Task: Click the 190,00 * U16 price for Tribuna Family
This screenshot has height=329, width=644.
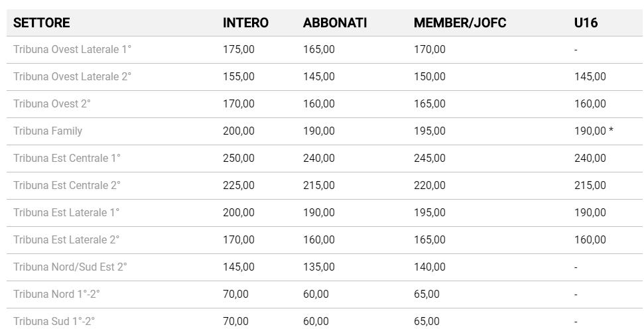Action: point(594,131)
